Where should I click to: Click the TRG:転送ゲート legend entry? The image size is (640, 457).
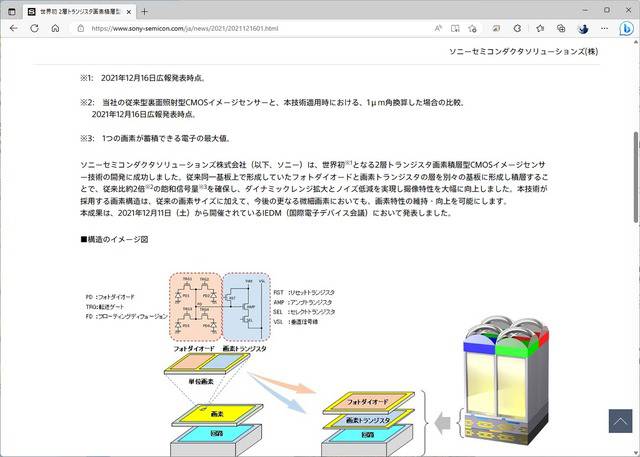click(104, 307)
